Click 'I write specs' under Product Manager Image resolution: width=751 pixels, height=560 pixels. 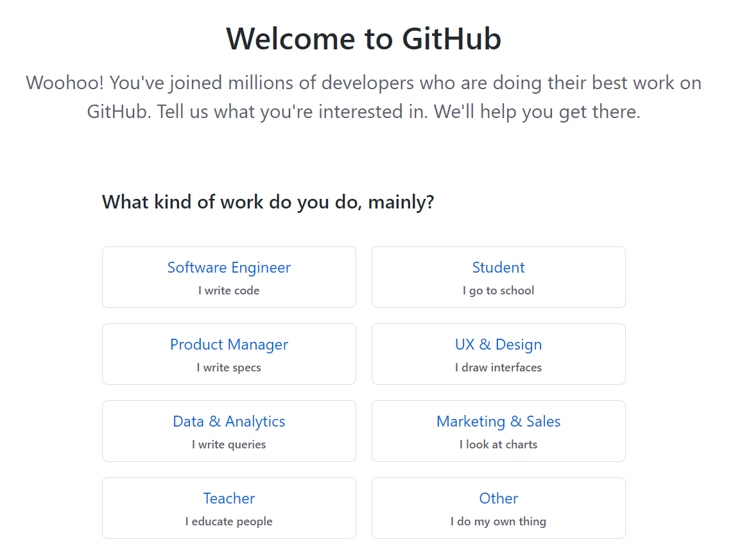229,368
